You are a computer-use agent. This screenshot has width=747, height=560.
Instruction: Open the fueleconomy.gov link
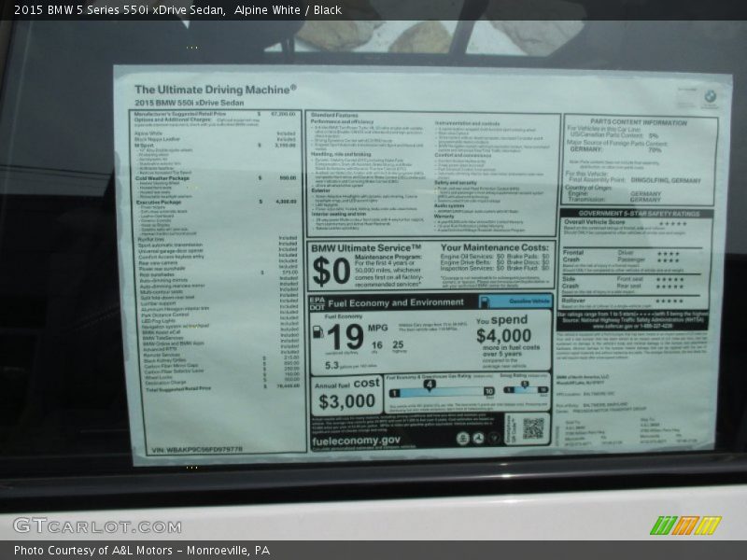coord(356,441)
